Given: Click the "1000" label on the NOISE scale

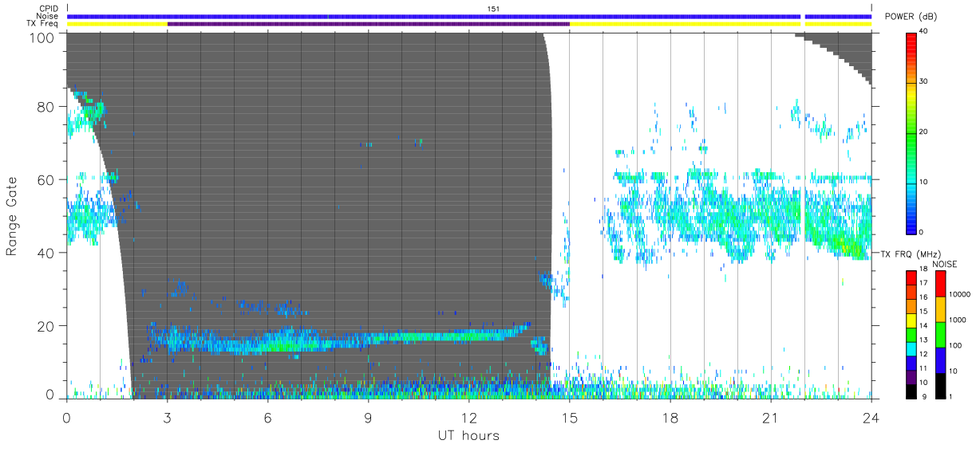Looking at the screenshot, I should tap(958, 320).
